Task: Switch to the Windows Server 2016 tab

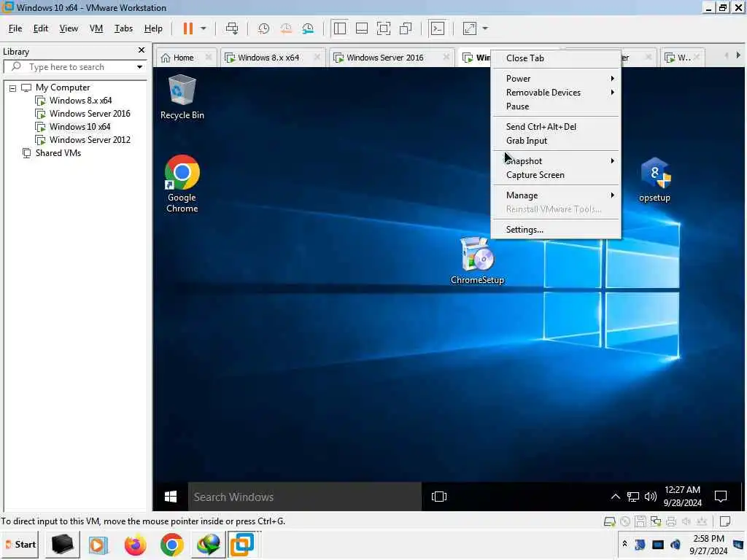Action: point(385,58)
